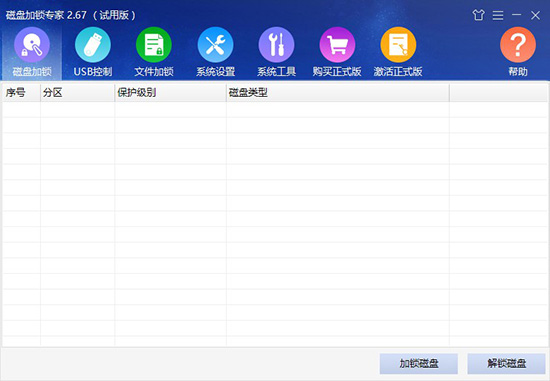Open the hamburger menu in title bar
Image resolution: width=550 pixels, height=381 pixels.
click(x=498, y=15)
